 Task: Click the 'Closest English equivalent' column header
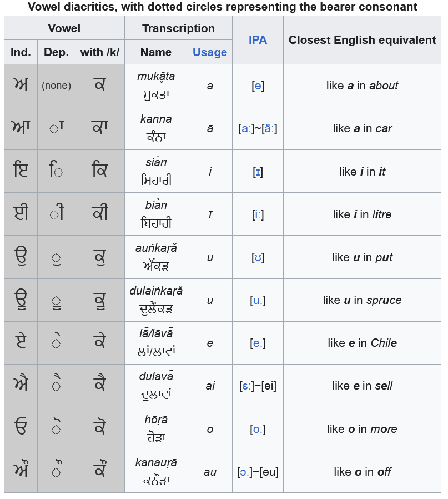[362, 40]
